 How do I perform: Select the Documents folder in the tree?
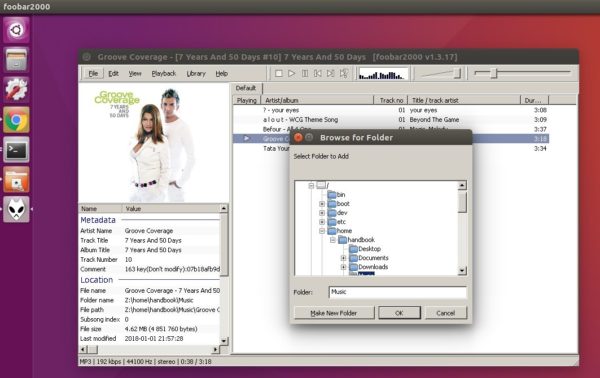point(369,258)
